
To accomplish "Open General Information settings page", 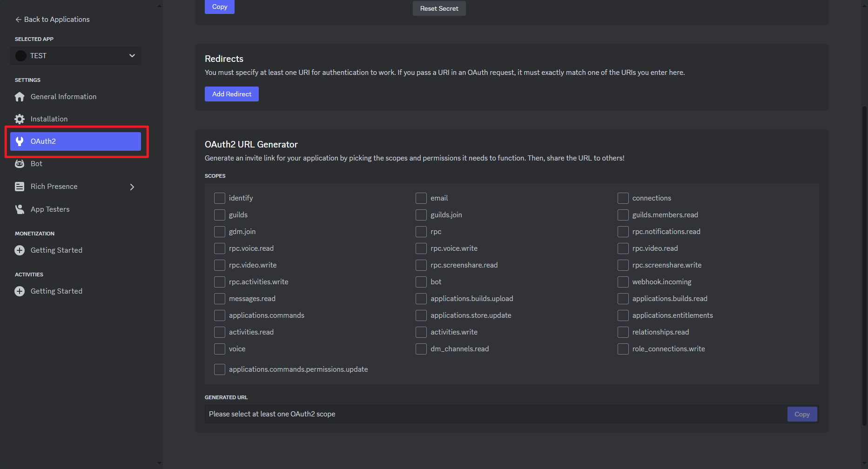I will point(75,97).
